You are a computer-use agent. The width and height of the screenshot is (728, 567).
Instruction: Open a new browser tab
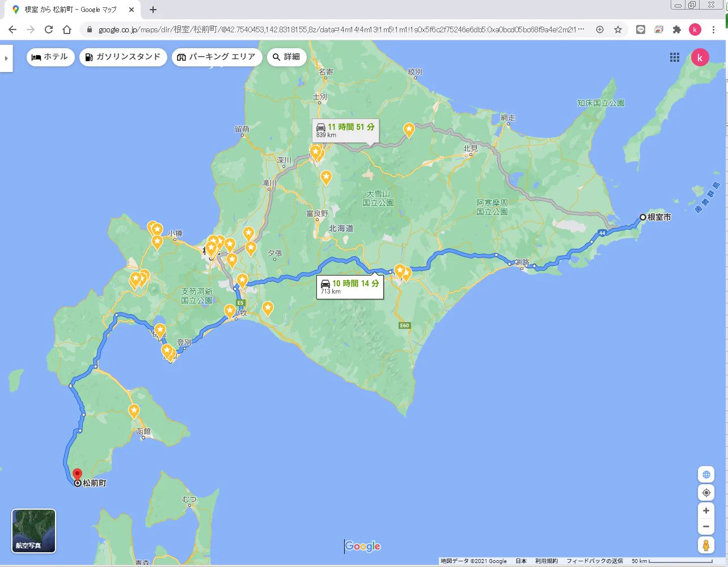(x=153, y=10)
